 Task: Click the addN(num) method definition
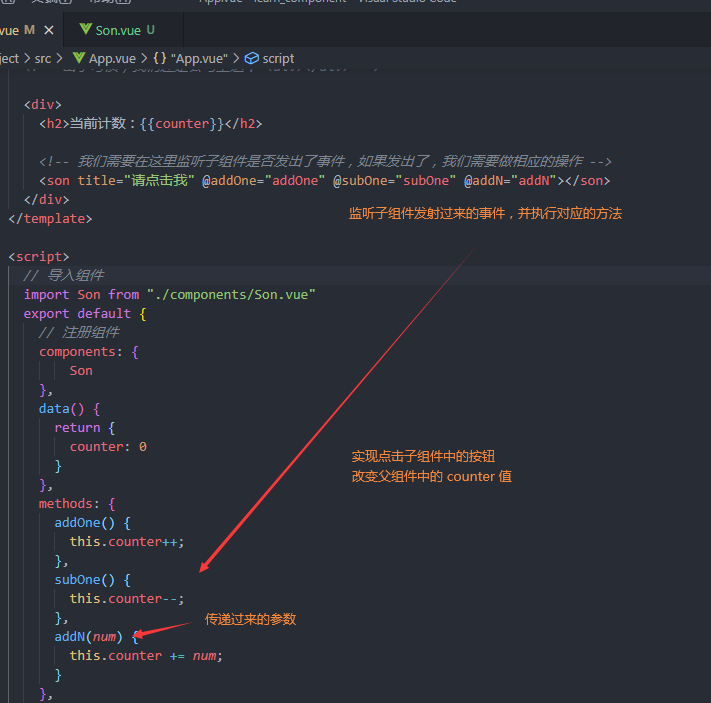coord(97,637)
